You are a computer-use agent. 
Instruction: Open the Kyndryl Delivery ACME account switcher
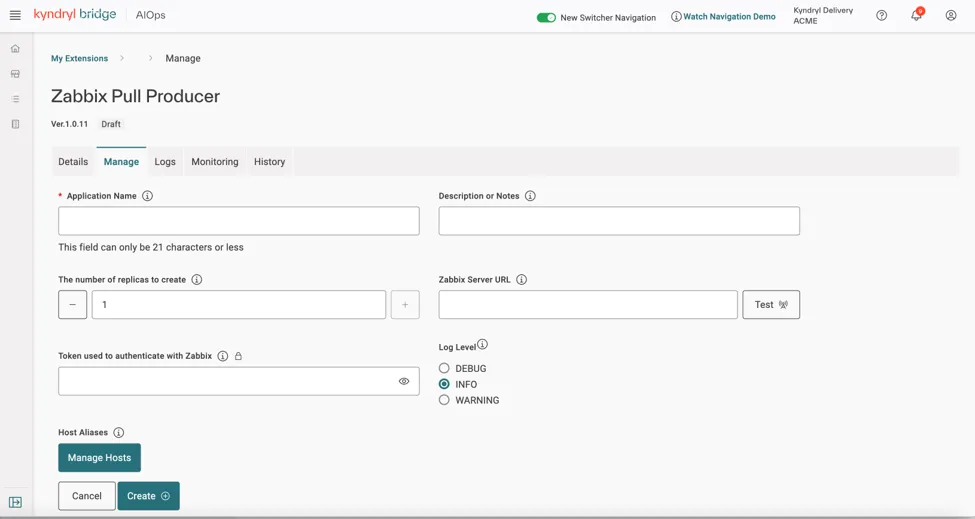[x=823, y=16]
